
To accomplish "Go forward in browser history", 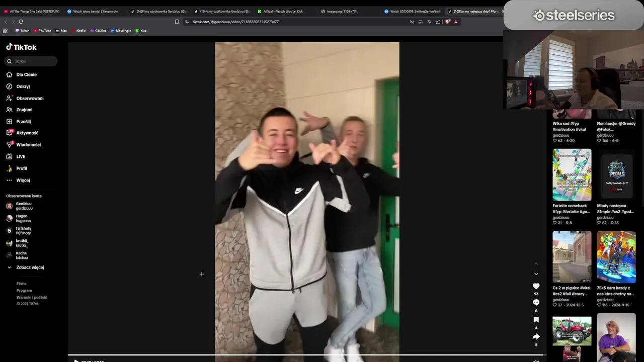I will click(13, 22).
